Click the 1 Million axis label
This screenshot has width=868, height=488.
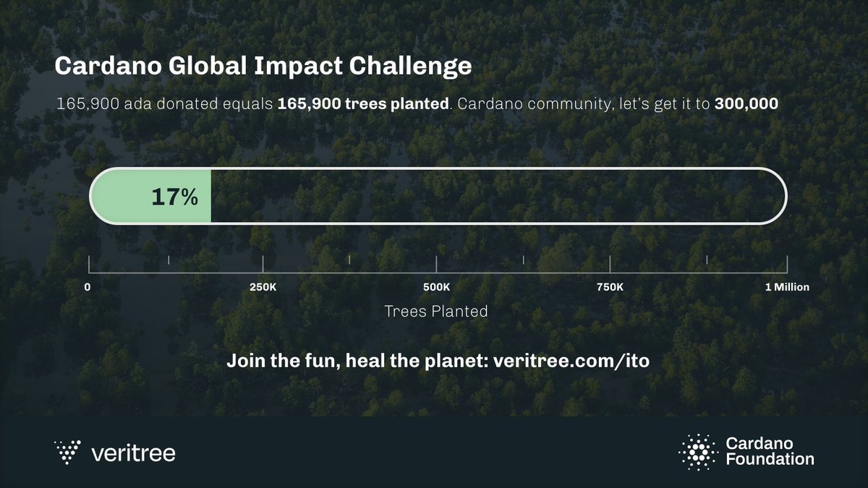787,287
